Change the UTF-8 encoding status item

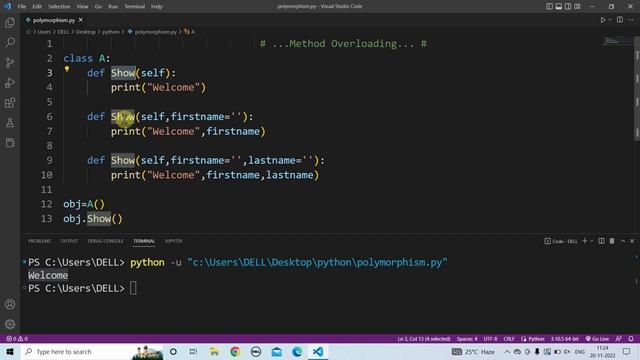click(x=490, y=338)
